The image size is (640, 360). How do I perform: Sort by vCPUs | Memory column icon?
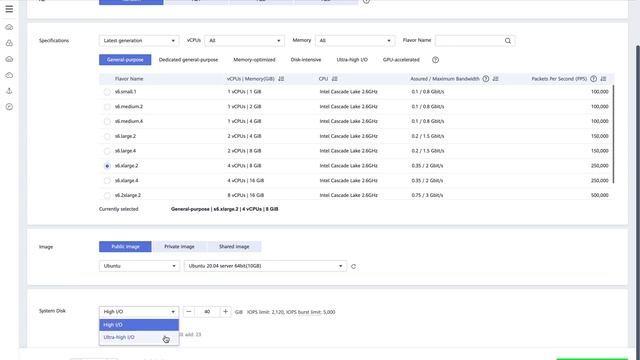pyautogui.click(x=281, y=79)
